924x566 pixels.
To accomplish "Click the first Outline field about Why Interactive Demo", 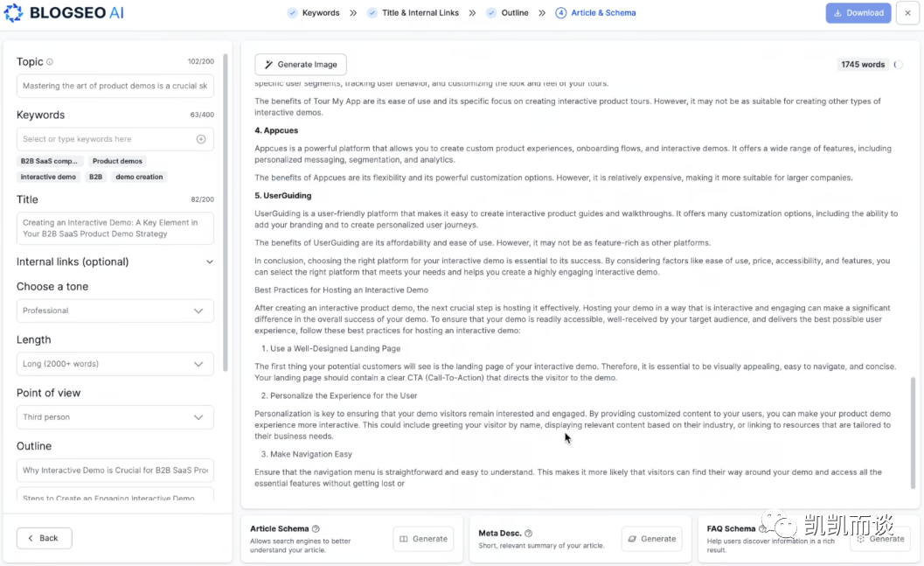I will pos(115,470).
